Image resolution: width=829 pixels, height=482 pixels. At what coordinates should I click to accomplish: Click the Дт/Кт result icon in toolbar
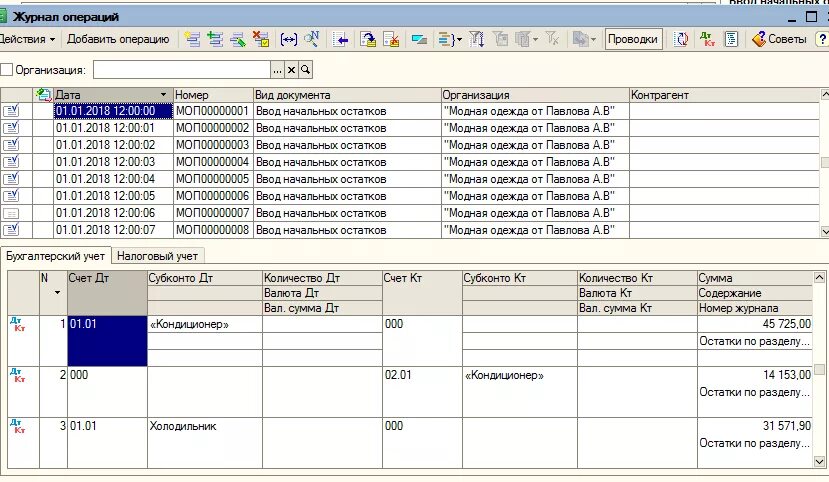pyautogui.click(x=706, y=39)
